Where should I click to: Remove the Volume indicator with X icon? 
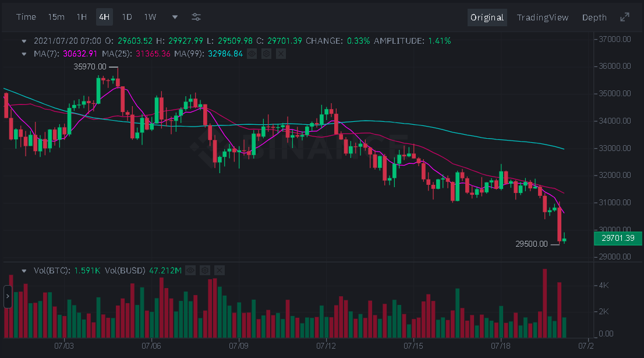click(x=219, y=271)
